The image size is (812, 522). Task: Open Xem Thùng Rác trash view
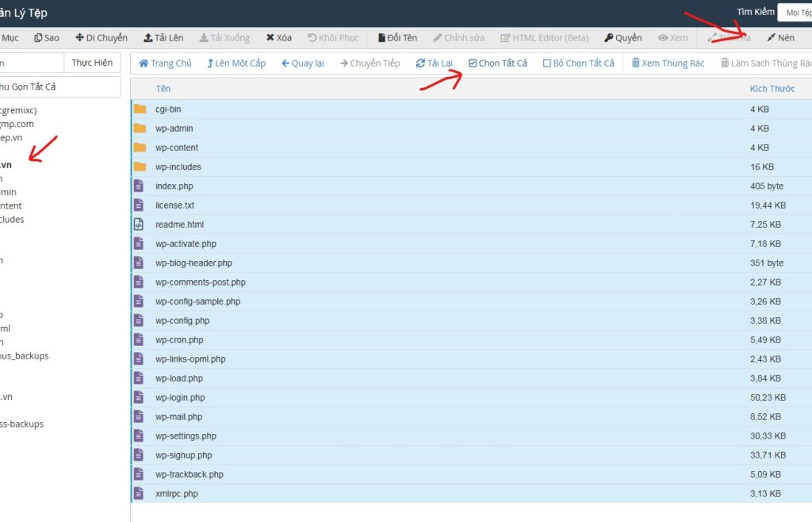(668, 63)
